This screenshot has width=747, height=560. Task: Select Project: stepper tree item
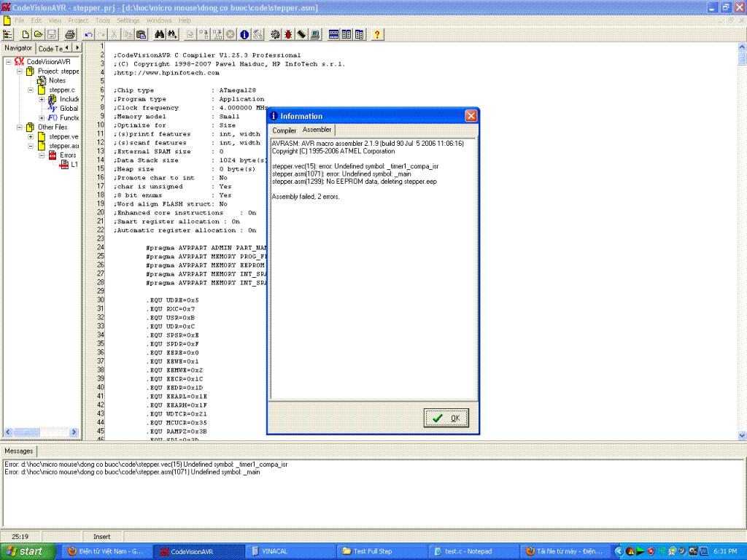(x=58, y=71)
